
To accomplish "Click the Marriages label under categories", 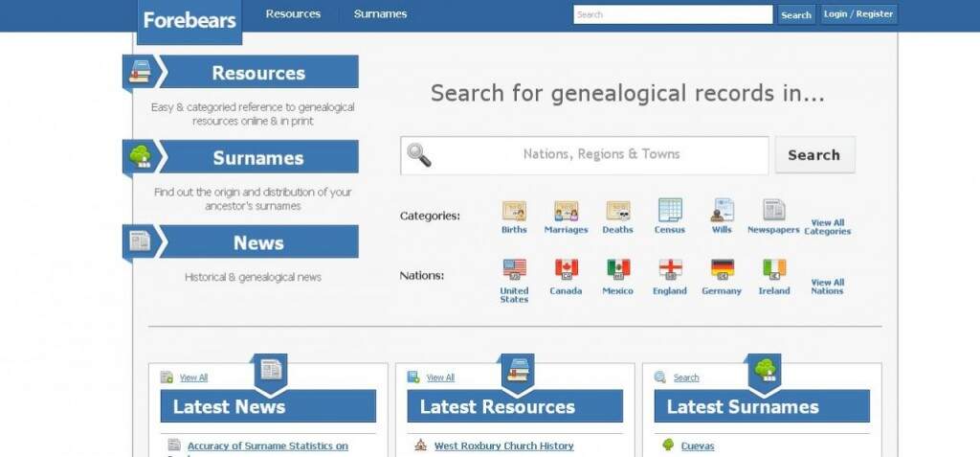I will pos(566,230).
